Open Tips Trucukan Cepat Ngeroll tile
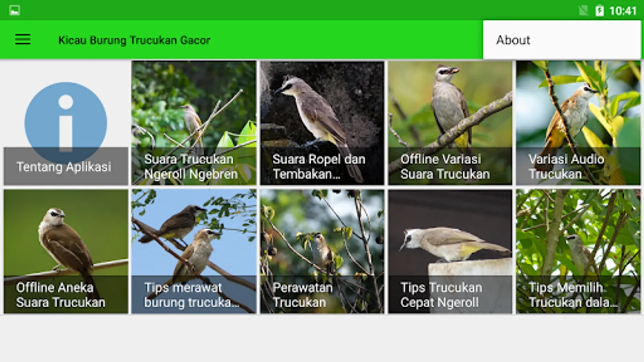The image size is (644, 362). [450, 251]
